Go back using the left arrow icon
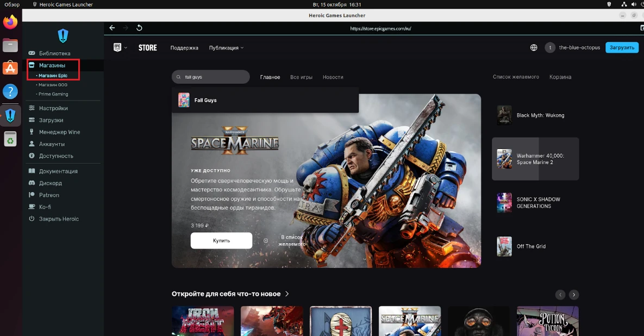Screen dimensions: 644x336 click(x=112, y=28)
